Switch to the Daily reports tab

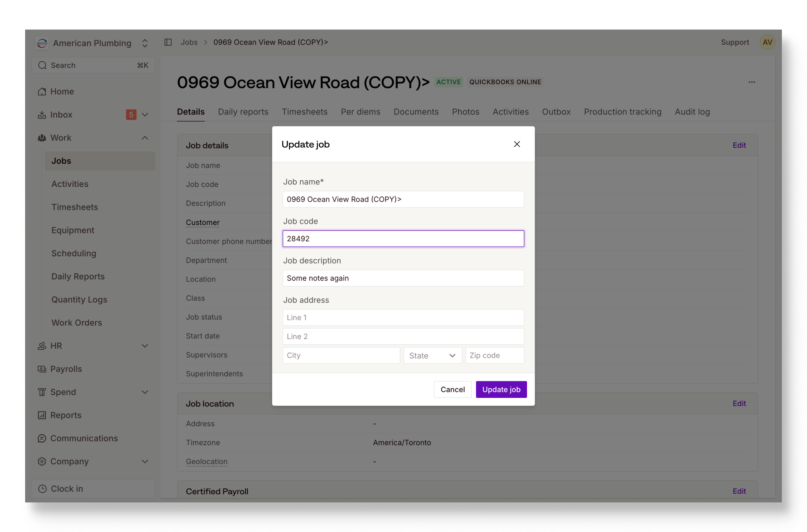pos(243,112)
